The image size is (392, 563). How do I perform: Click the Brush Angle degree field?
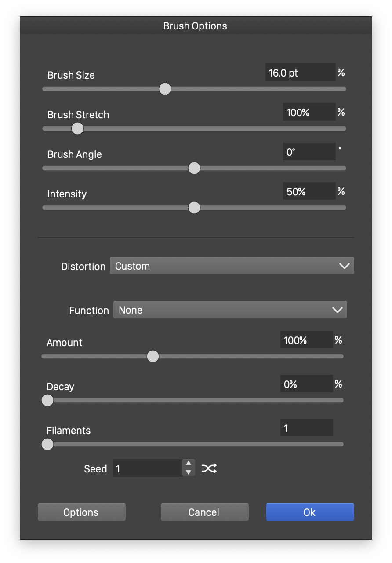(x=309, y=152)
